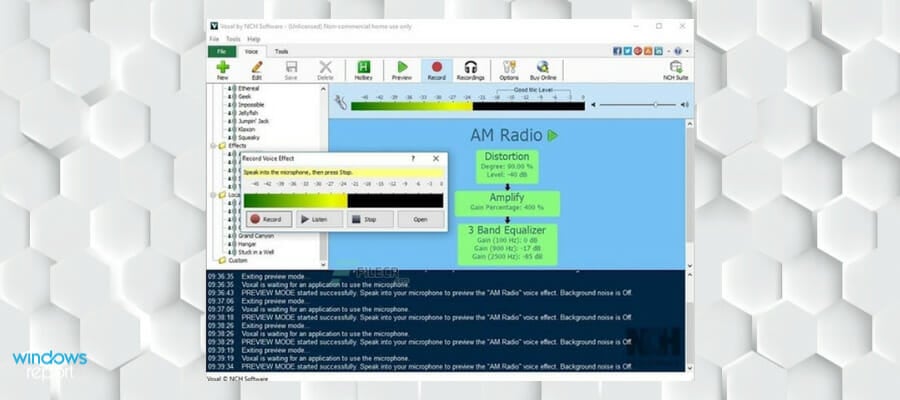Click the Twitter share icon
The image size is (900, 400).
coord(627,51)
